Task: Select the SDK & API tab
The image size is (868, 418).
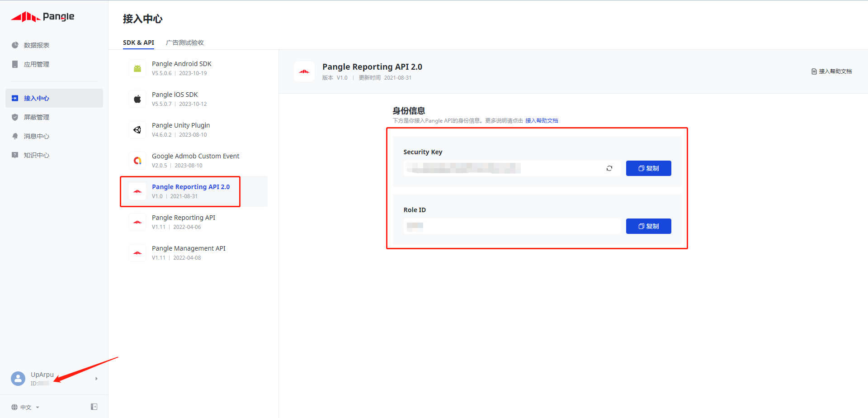Action: point(138,43)
